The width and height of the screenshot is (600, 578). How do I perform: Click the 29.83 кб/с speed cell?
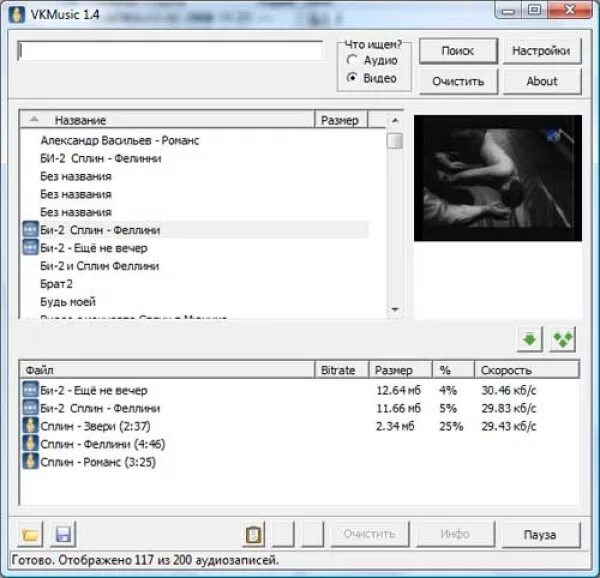[509, 408]
